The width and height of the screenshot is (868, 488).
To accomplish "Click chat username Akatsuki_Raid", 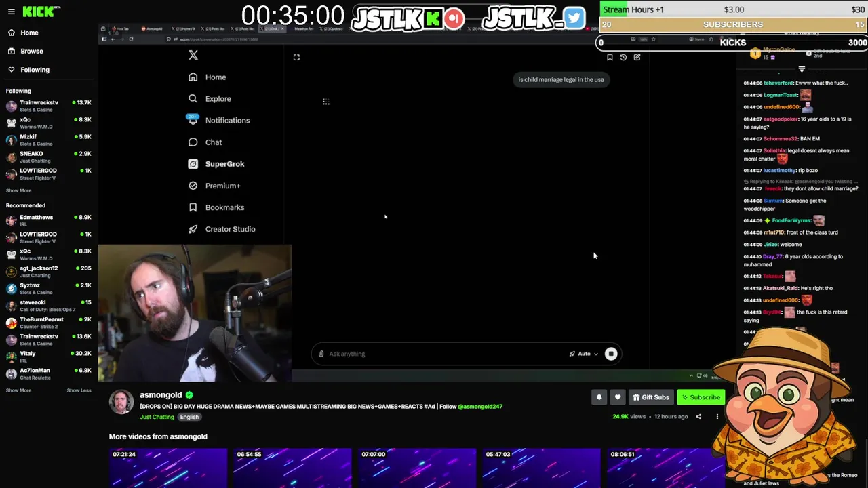I will pyautogui.click(x=780, y=288).
